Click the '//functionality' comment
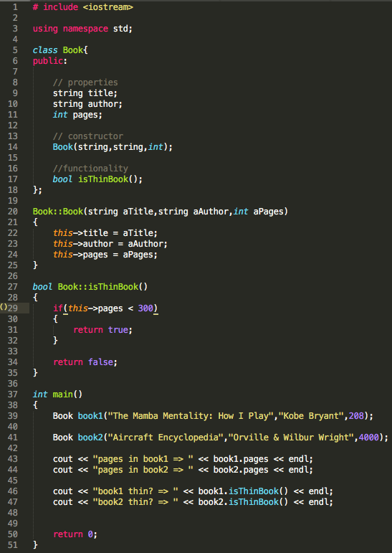 pyautogui.click(x=90, y=169)
